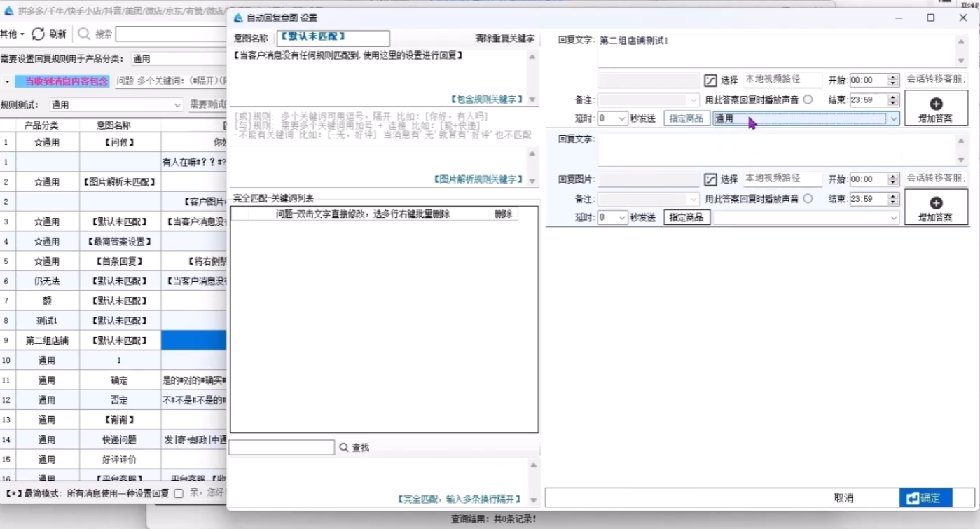
Task: Click the second 增加答案 plus icon
Action: coord(935,203)
